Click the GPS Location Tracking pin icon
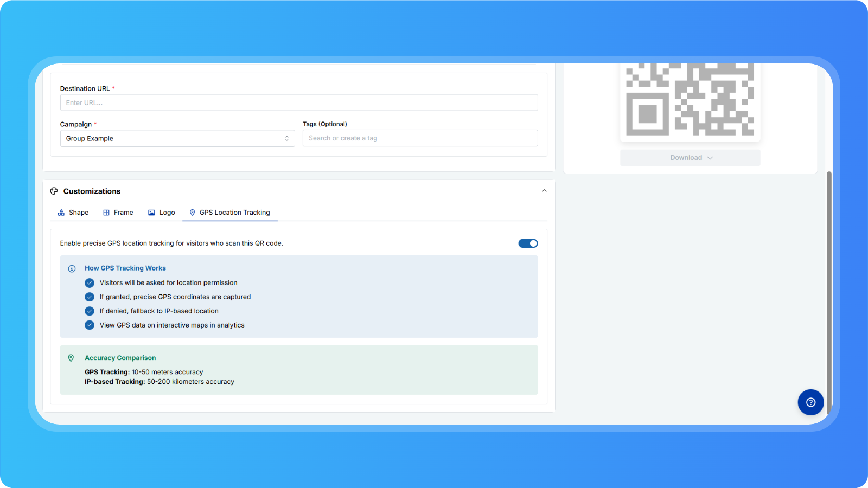This screenshot has width=868, height=488. pyautogui.click(x=192, y=213)
